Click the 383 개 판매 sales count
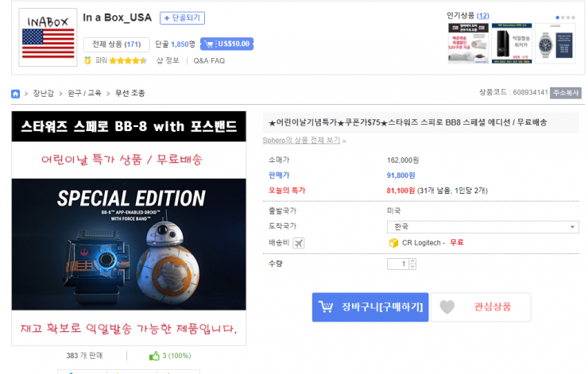Viewport: 588px width, 374px height. tap(84, 356)
